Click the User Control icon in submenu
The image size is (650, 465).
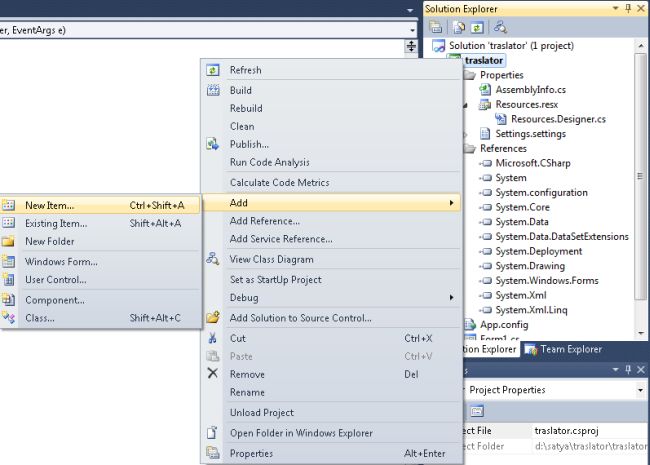click(8, 279)
